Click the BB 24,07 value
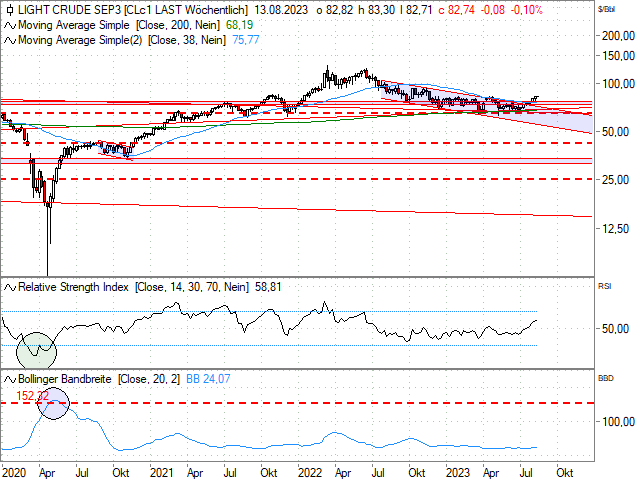Screen dimensions: 640x480 coord(208,379)
